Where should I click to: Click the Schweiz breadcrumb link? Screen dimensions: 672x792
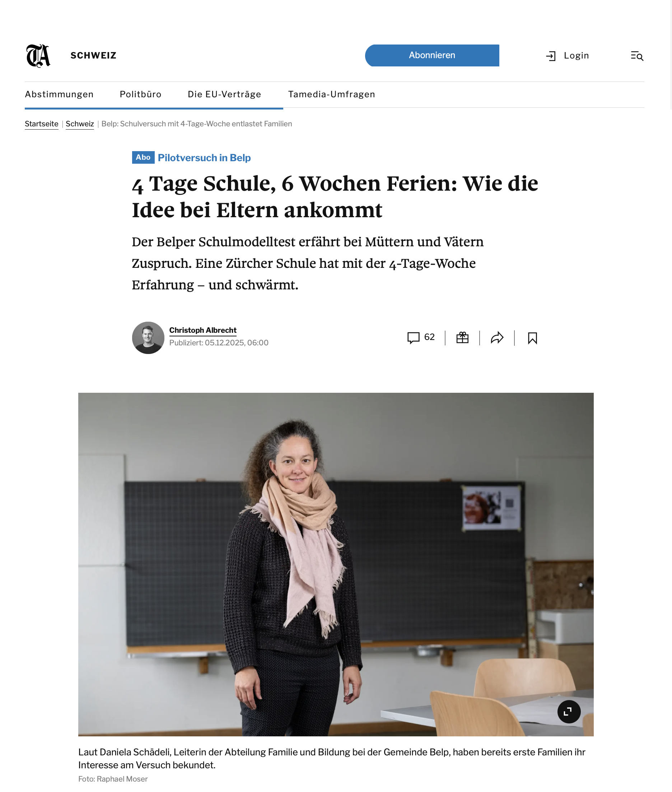click(x=80, y=124)
